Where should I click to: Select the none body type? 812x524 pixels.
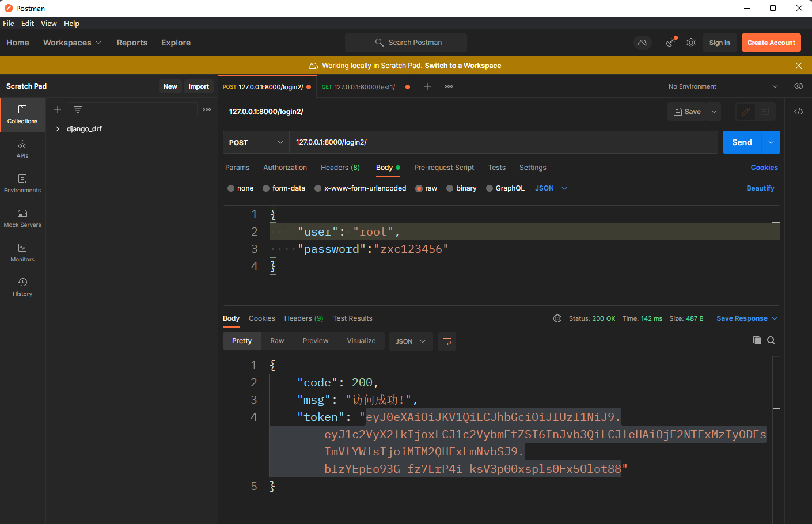[x=231, y=188]
